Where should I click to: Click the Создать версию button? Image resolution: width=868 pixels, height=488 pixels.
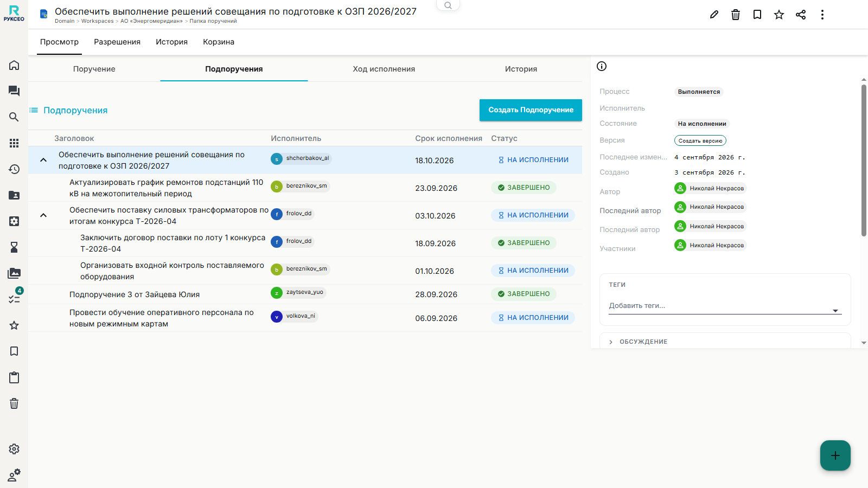click(700, 140)
